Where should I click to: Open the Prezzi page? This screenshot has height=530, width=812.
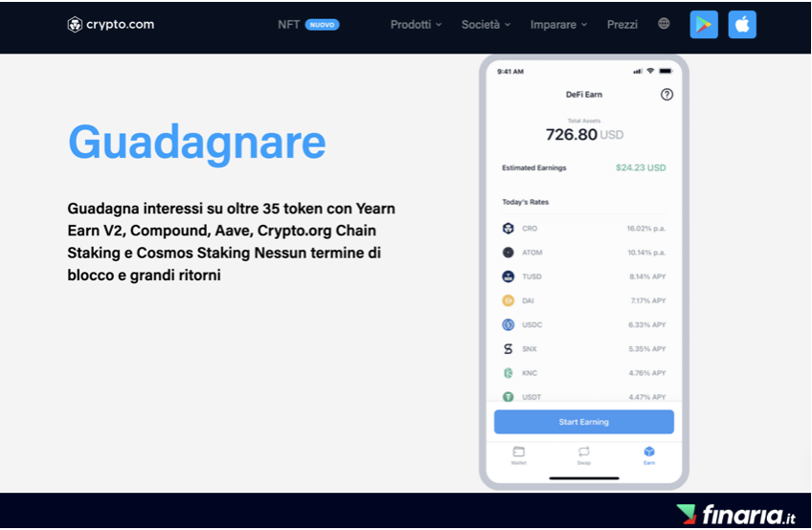tap(622, 24)
